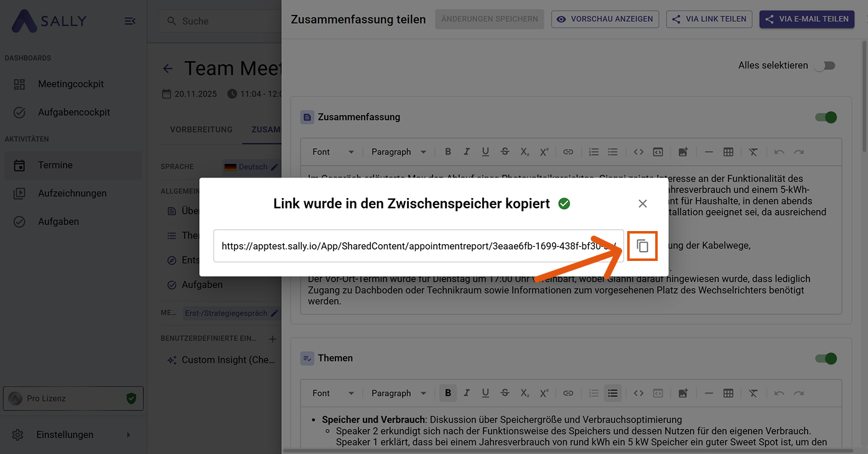
Task: Click the copy link icon in dialog
Action: click(642, 246)
